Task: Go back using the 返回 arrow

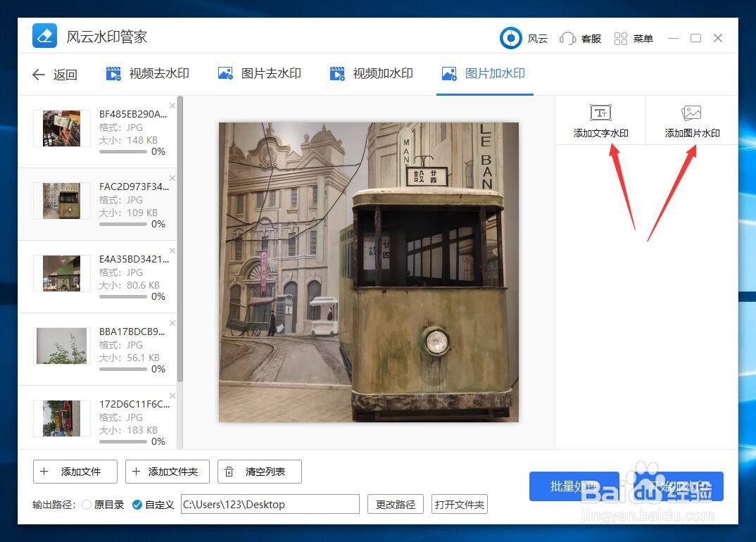Action: [39, 74]
